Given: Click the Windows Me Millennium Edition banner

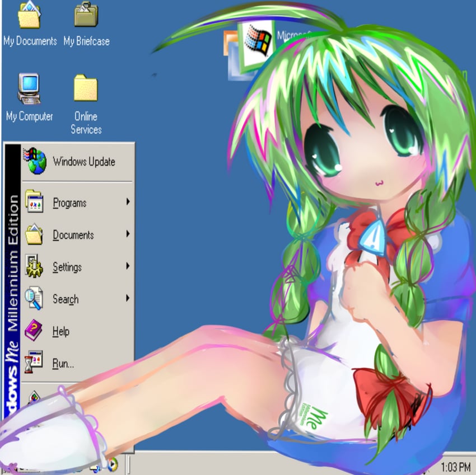Looking at the screenshot, I should [12, 280].
